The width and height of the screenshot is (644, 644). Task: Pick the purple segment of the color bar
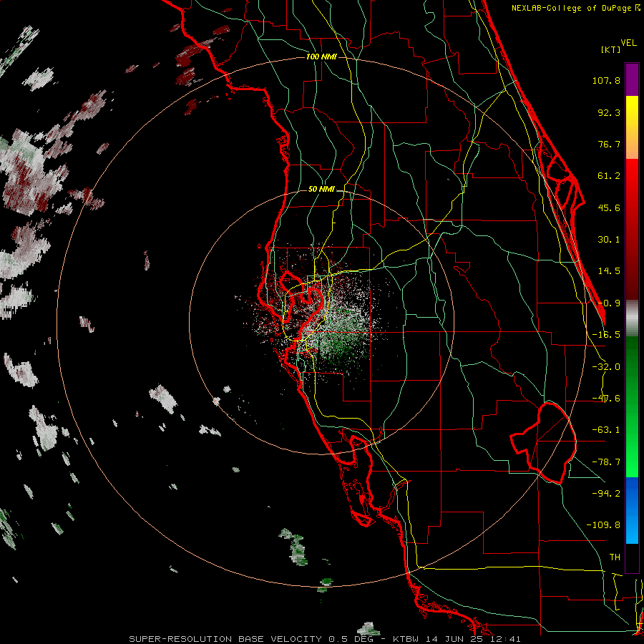[x=632, y=79]
